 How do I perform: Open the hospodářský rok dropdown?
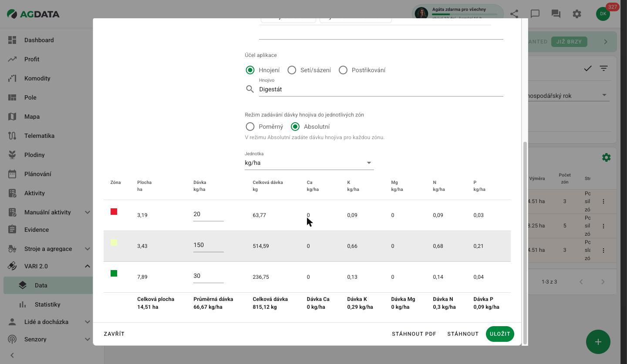coord(568,96)
